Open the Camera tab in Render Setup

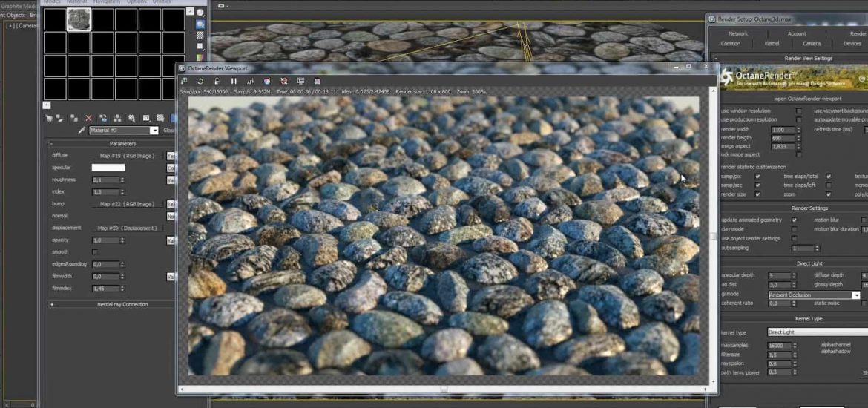tap(812, 44)
